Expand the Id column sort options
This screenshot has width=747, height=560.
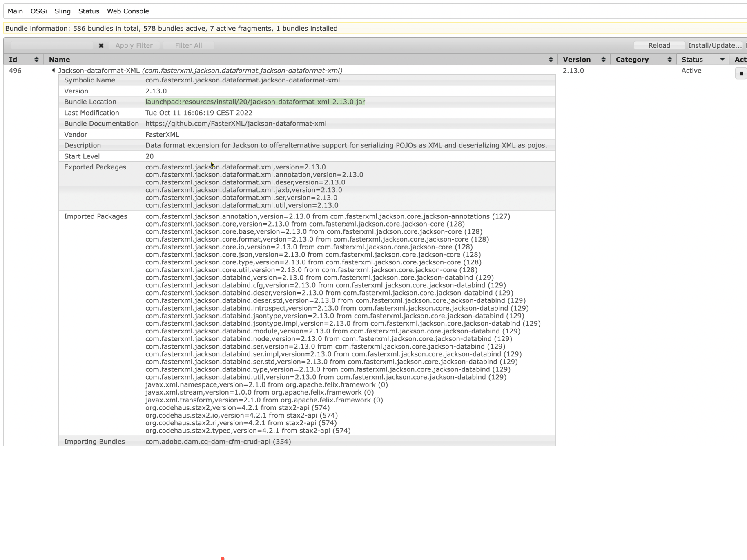pos(36,59)
